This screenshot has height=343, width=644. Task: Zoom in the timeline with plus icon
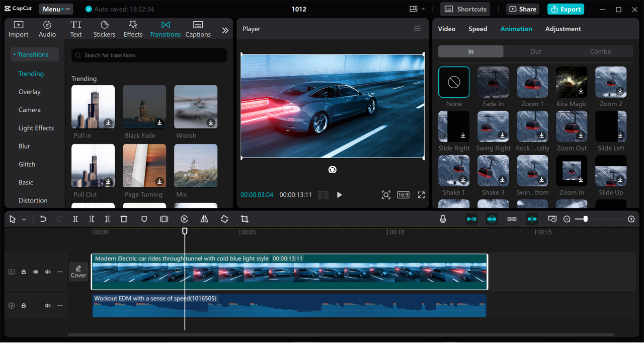click(x=631, y=219)
